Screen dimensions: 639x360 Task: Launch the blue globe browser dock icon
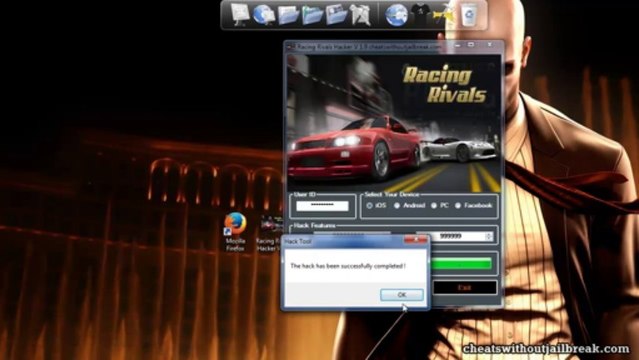click(396, 15)
